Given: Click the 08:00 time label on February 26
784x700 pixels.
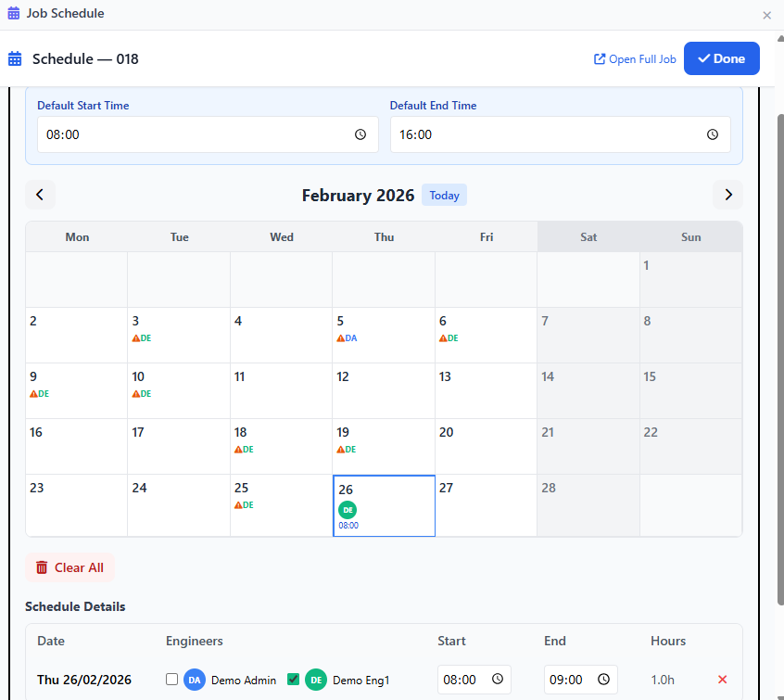Looking at the screenshot, I should [x=348, y=526].
